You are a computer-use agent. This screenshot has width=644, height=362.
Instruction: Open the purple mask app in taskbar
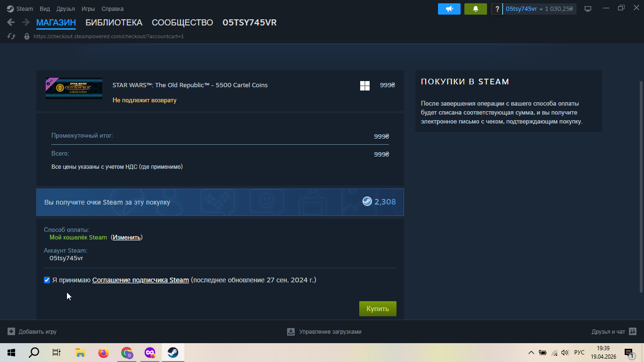150,353
